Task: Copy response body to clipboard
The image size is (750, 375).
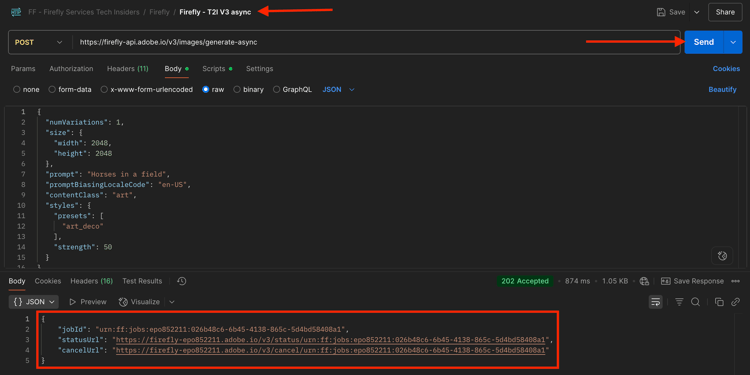Action: (x=719, y=302)
